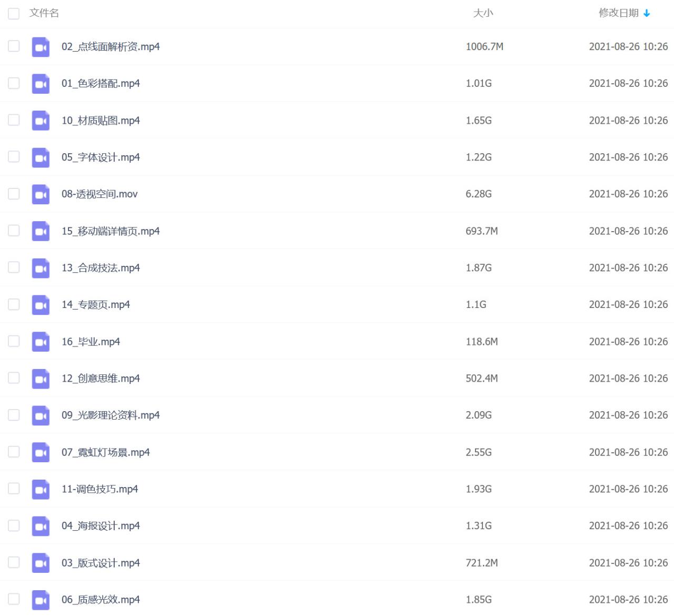Screen dimensions: 674x616
Task: Click video icon for 07_霓虹灯场景.mp4
Action: pyautogui.click(x=41, y=452)
